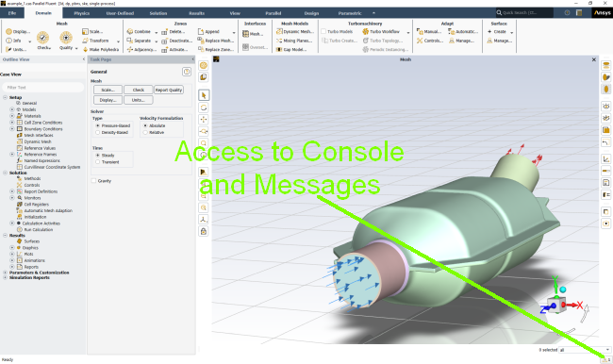Toggle the Turbo Models checkbox
This screenshot has width=613, height=364.
point(323,32)
